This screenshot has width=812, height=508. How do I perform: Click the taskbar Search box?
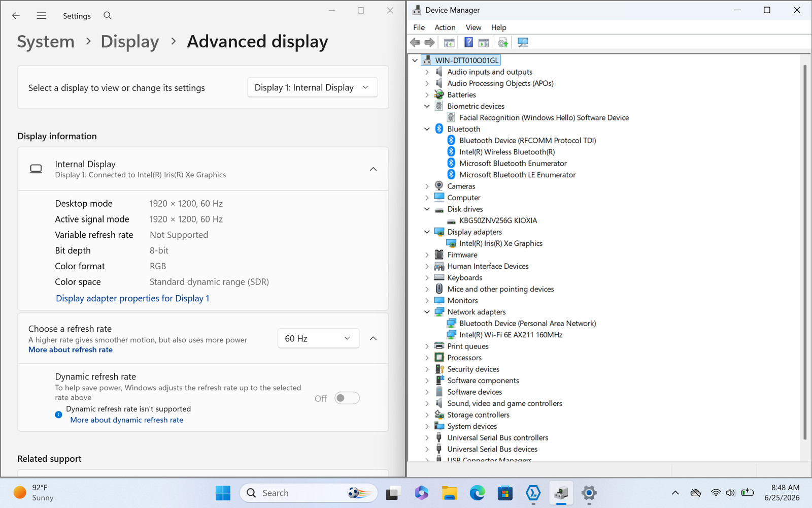309,493
